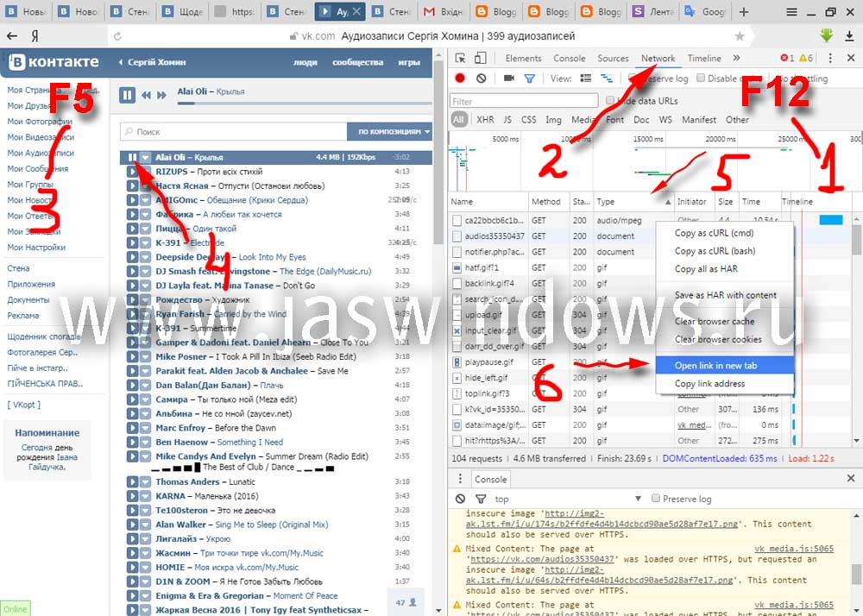Enable the Preserve log checkbox in Network
863x616 pixels.
point(633,79)
